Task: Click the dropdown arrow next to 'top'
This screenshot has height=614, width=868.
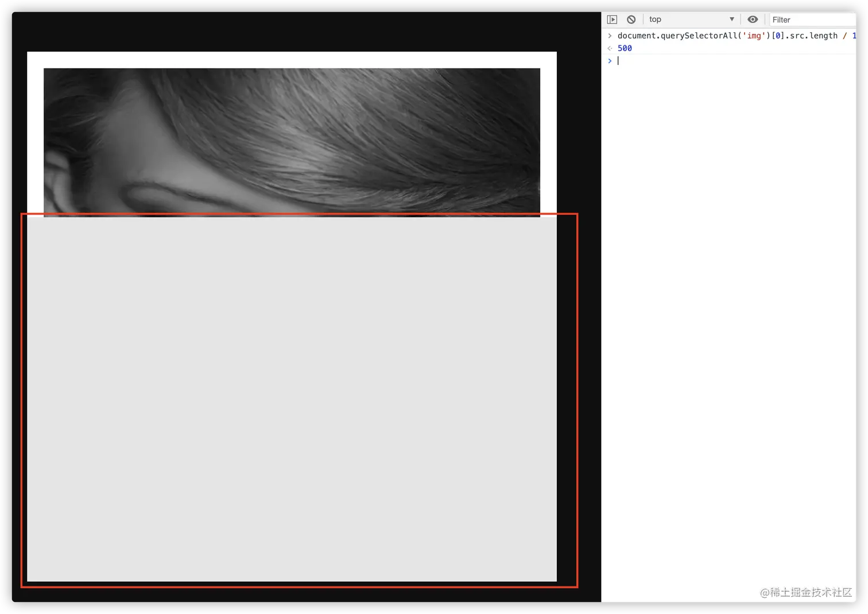Action: [x=731, y=19]
